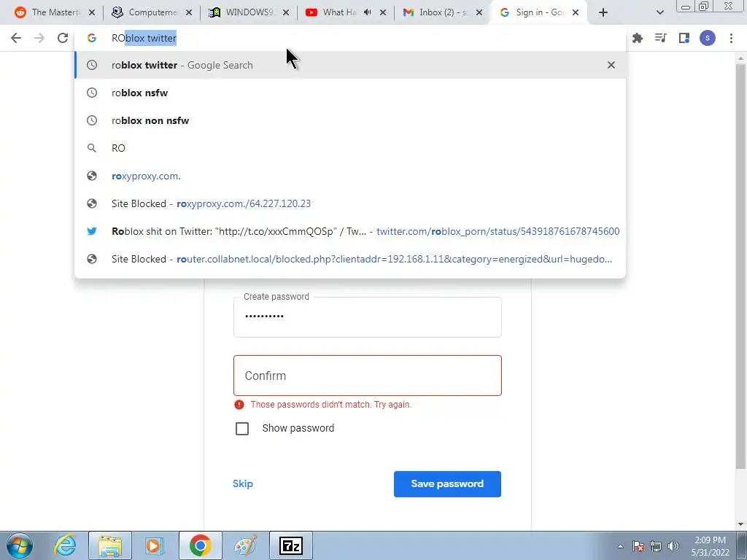Close the What Ha YouTube tab
The image size is (747, 560).
[383, 13]
